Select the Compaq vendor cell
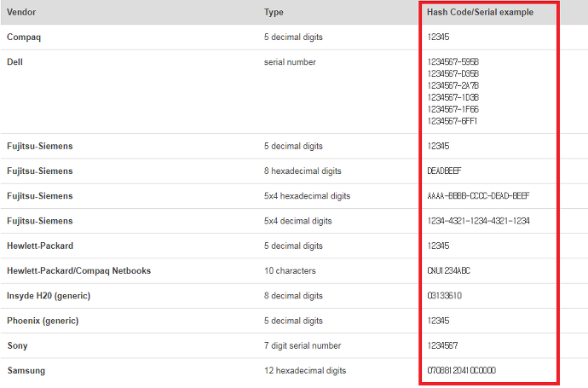The image size is (588, 388). click(24, 38)
